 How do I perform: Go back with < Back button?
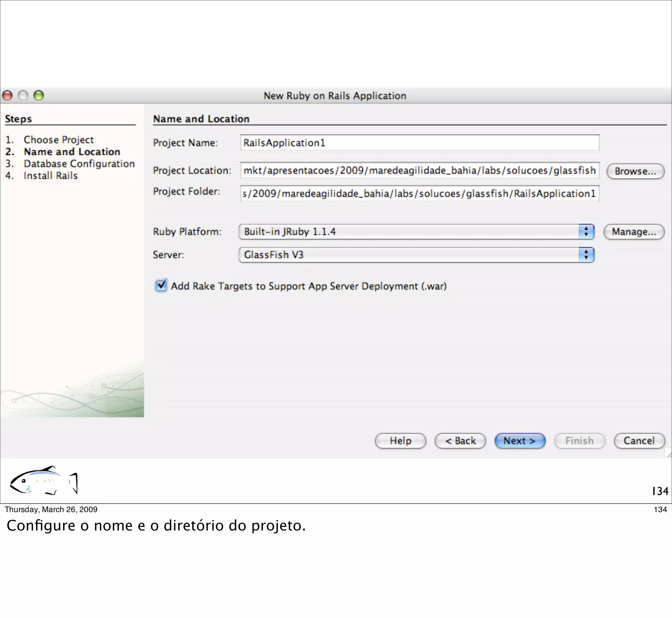[x=460, y=441]
